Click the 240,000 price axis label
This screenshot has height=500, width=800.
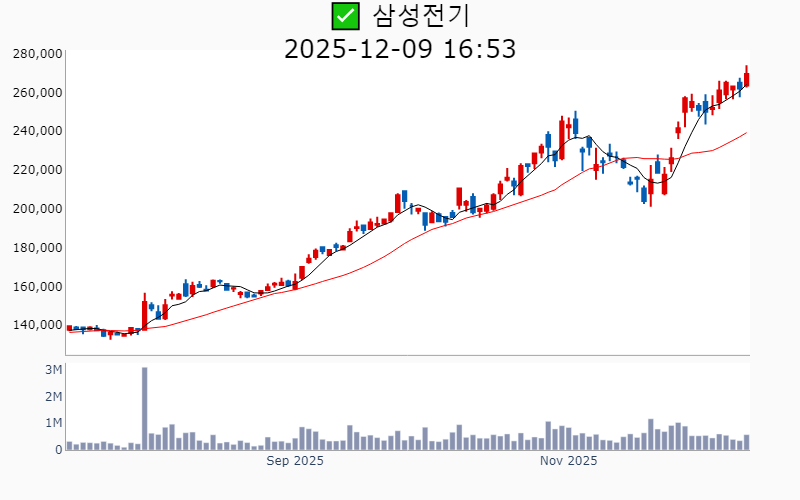point(37,131)
